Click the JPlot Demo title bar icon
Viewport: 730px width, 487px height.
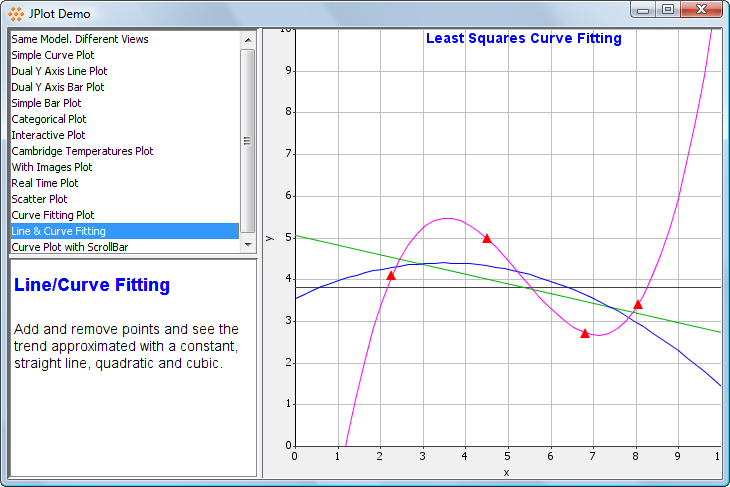point(16,14)
